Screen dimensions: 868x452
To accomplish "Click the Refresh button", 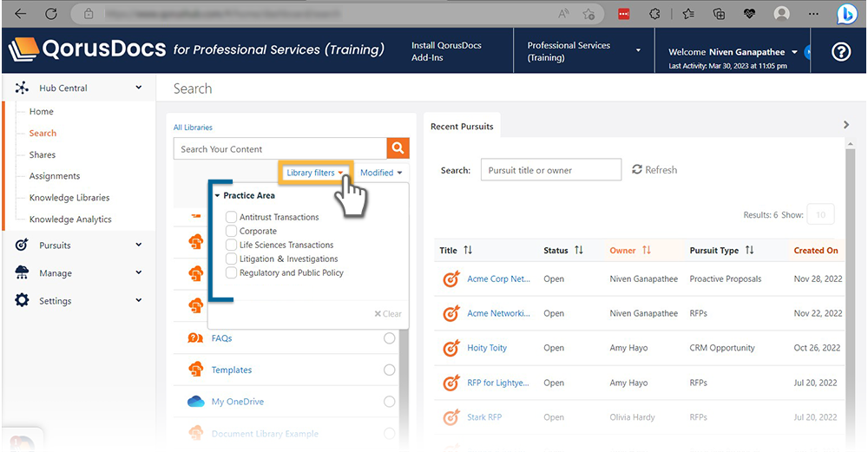I will pyautogui.click(x=654, y=170).
